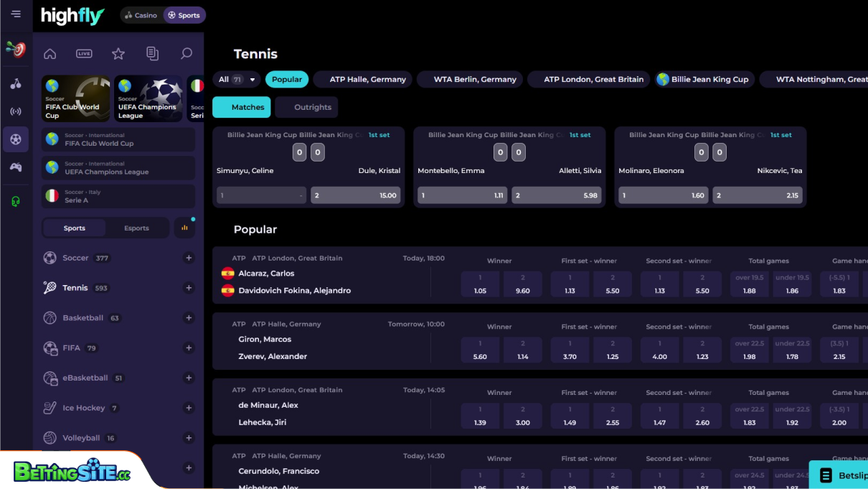This screenshot has height=489, width=868.
Task: Open favorites with the star icon
Action: (x=118, y=53)
